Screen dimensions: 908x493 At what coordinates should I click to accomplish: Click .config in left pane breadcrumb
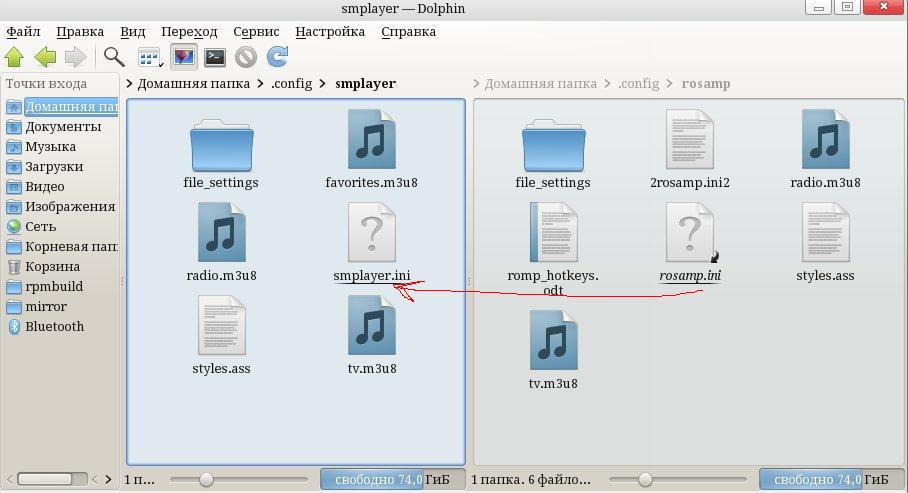click(x=291, y=83)
